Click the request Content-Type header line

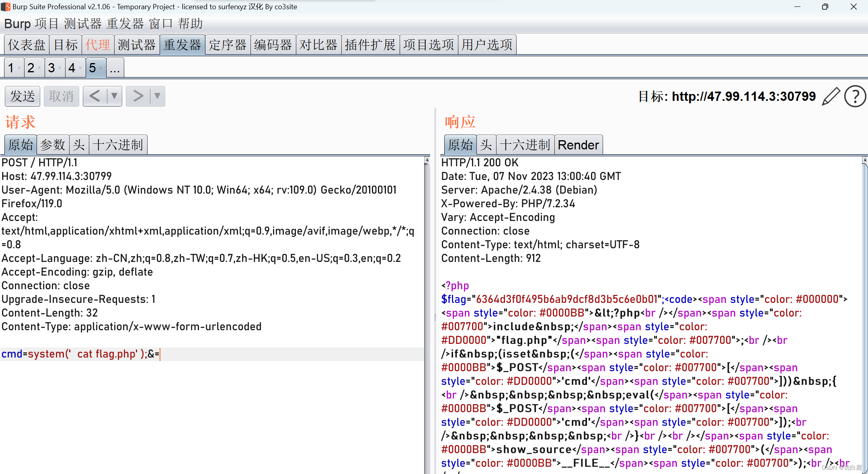point(131,327)
